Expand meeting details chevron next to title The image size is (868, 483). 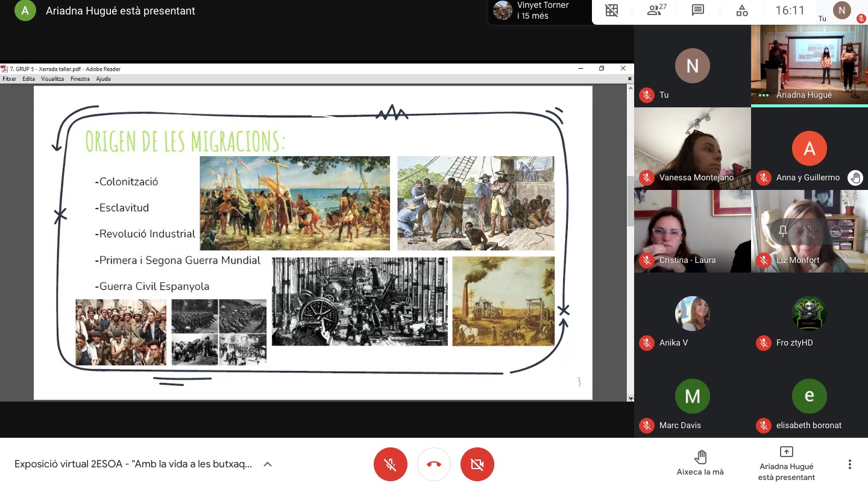pos(268,464)
